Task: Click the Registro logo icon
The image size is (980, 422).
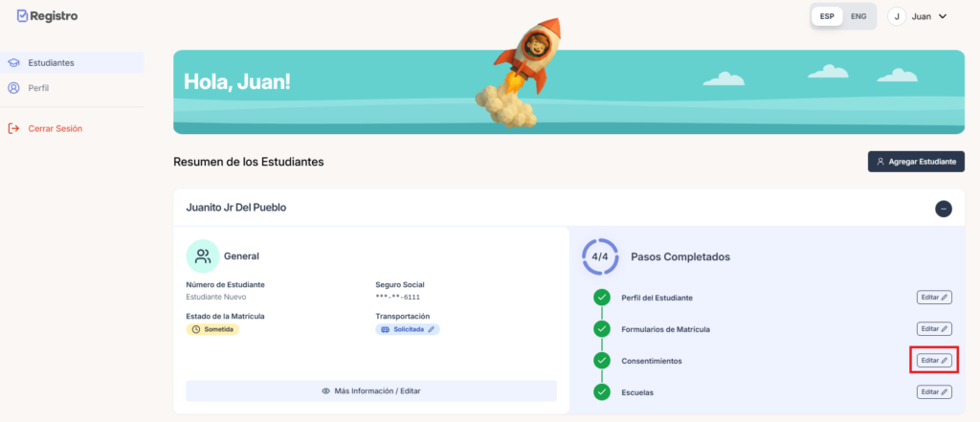Action: tap(22, 16)
